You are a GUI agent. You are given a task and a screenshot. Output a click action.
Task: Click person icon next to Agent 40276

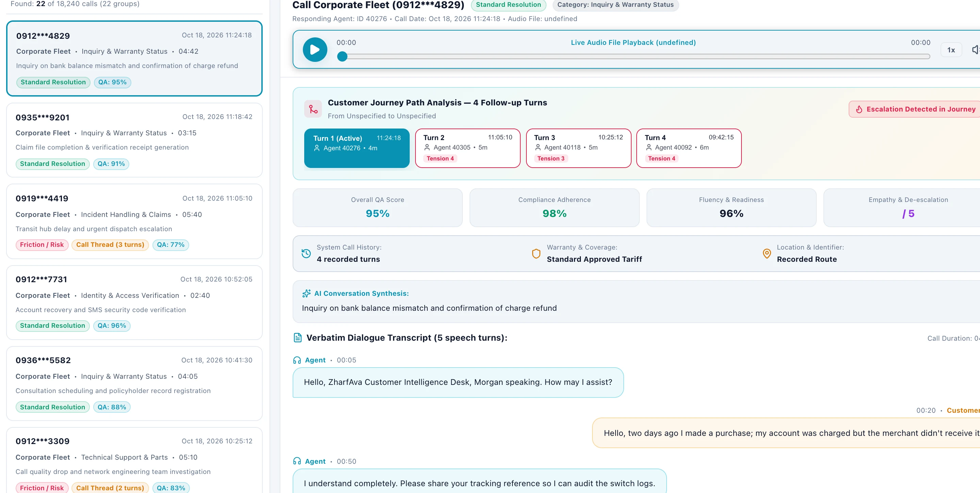pyautogui.click(x=316, y=148)
